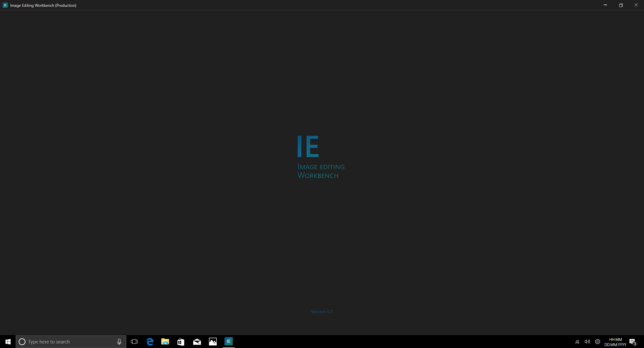
Task: Click the IE Workbench taskbar icon
Action: pos(228,341)
